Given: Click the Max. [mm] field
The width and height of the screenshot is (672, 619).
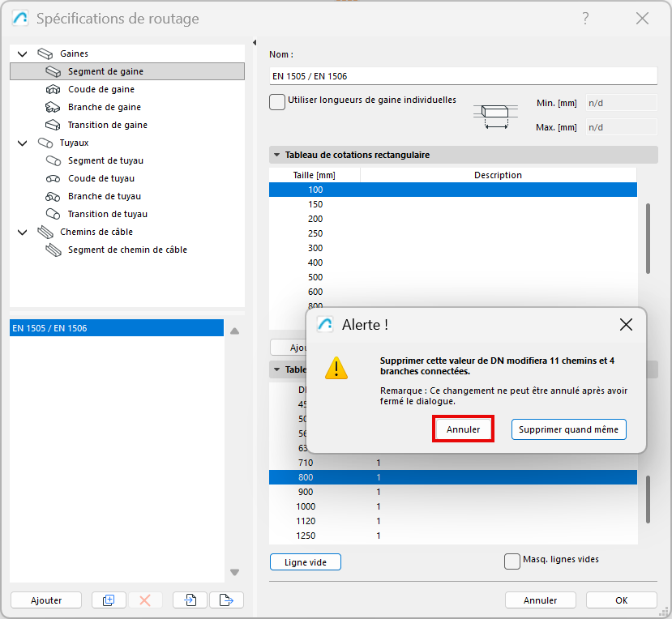Looking at the screenshot, I should tap(622, 128).
